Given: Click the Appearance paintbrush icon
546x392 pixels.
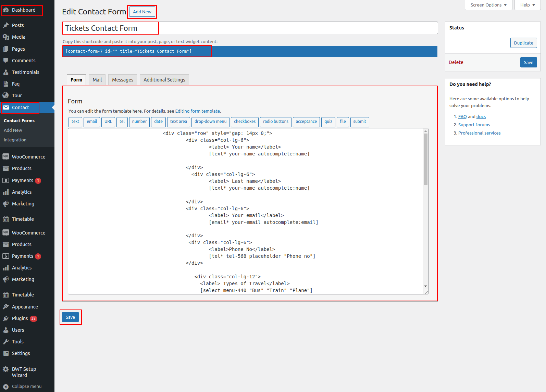Looking at the screenshot, I should coord(6,307).
